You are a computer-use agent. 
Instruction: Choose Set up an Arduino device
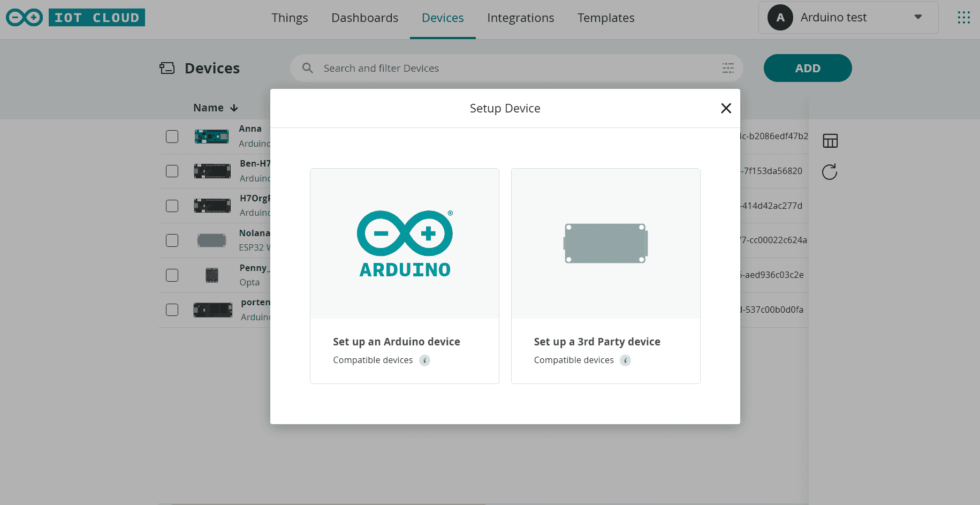404,276
